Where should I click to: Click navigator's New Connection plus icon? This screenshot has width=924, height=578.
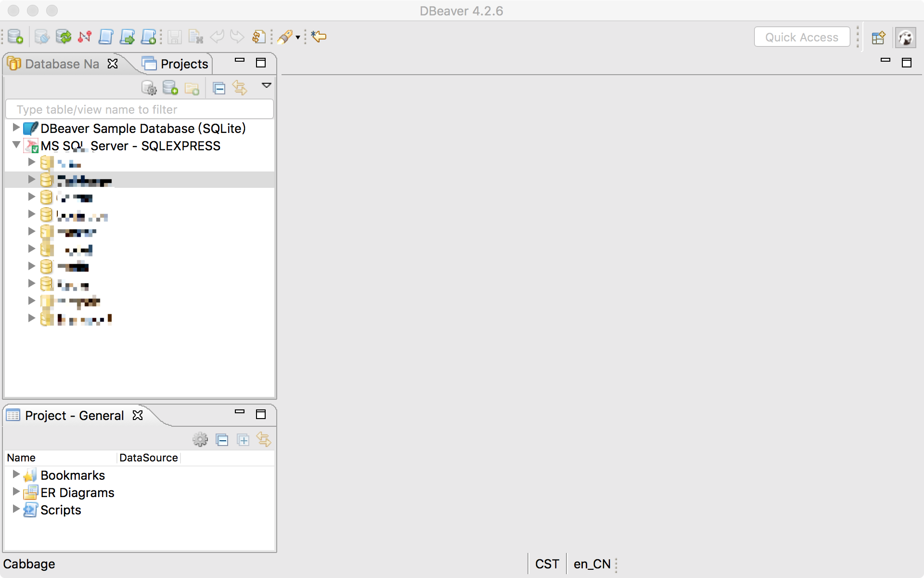(x=170, y=88)
